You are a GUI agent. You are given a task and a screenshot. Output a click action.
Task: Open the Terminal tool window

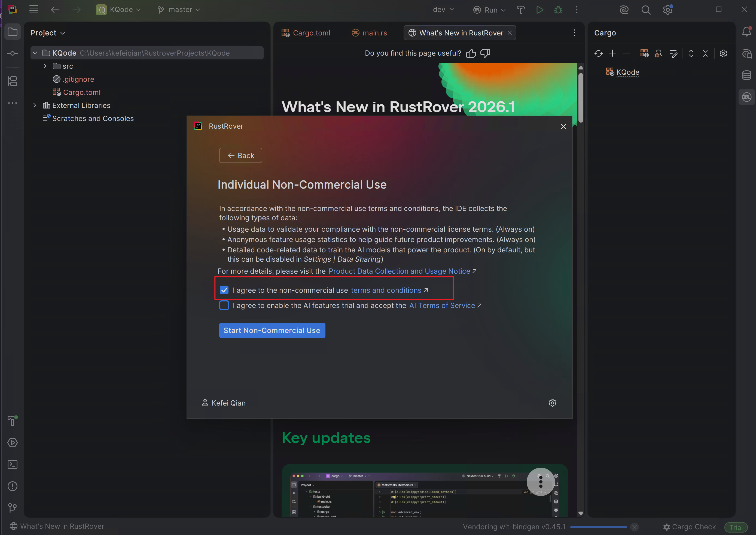[13, 464]
